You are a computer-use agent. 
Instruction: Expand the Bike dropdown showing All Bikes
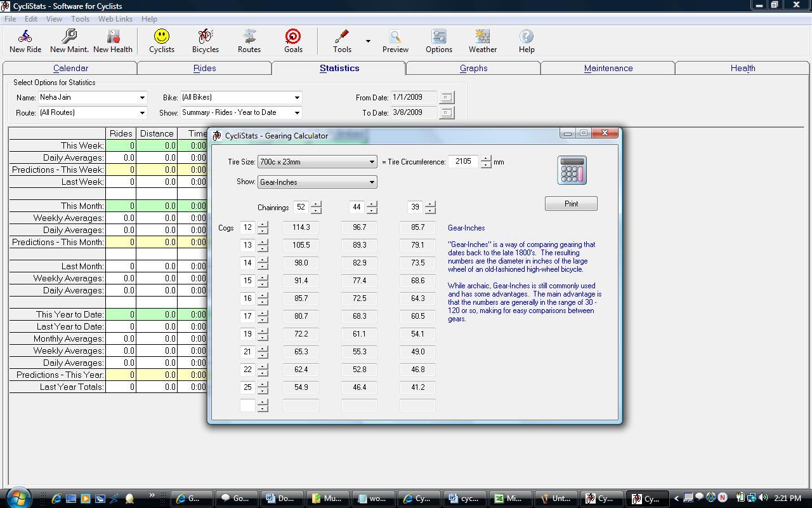click(x=296, y=97)
